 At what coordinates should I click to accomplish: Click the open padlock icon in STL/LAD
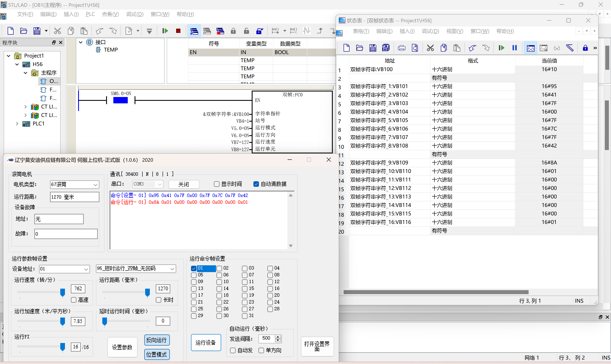(x=246, y=31)
